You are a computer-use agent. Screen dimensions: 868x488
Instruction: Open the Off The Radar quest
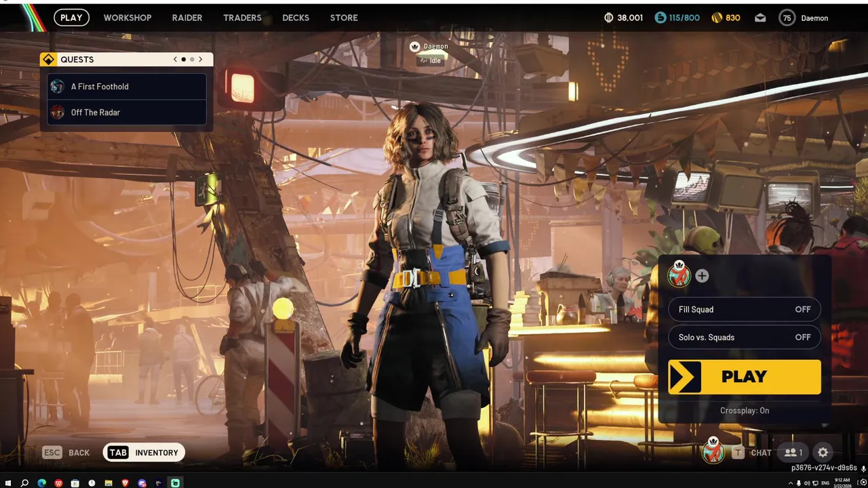127,113
